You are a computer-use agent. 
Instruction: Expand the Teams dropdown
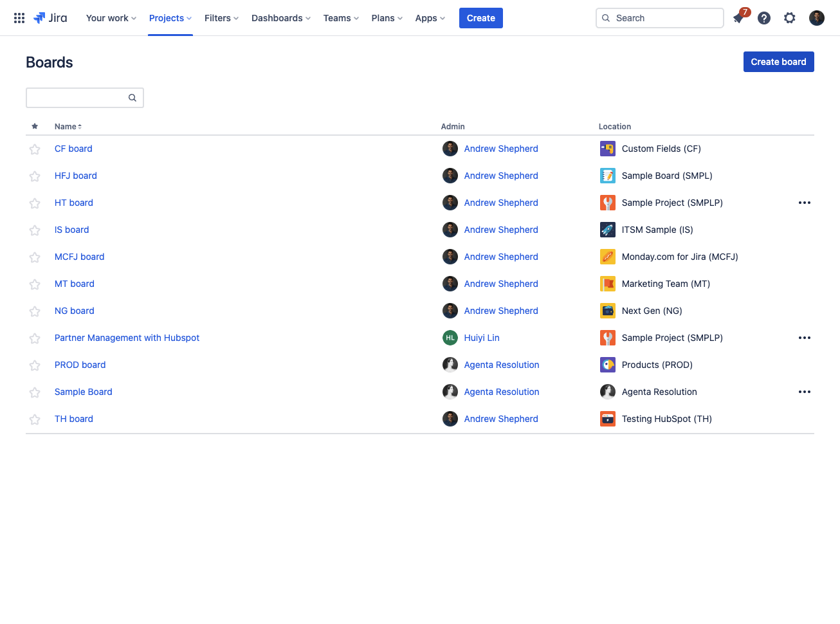[341, 18]
